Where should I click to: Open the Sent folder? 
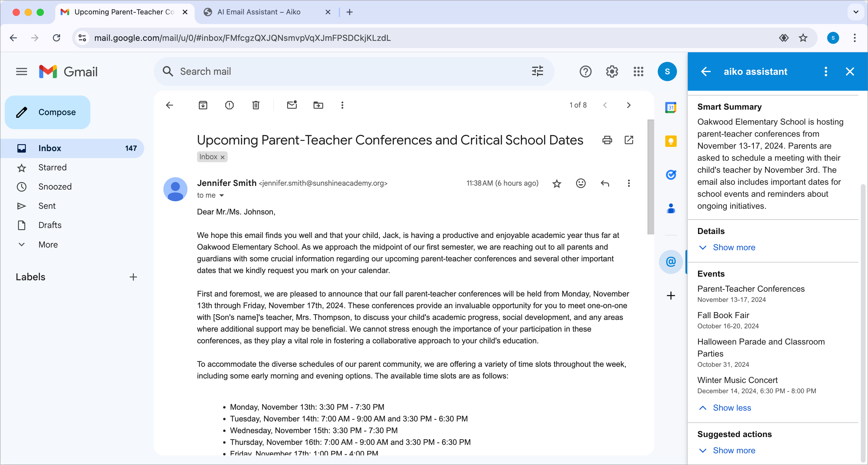point(47,206)
